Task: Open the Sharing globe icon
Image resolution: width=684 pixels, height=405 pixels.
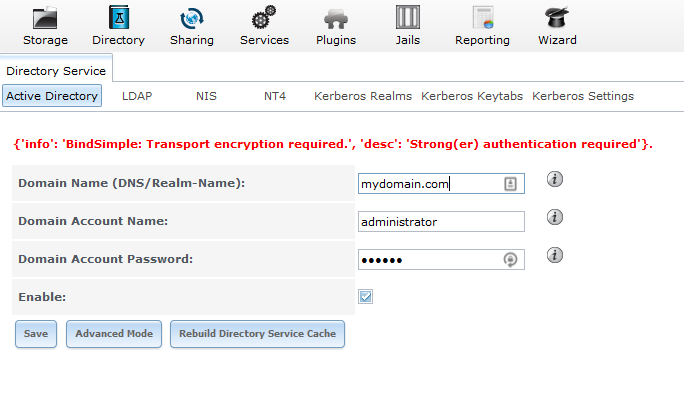Action: [x=192, y=18]
